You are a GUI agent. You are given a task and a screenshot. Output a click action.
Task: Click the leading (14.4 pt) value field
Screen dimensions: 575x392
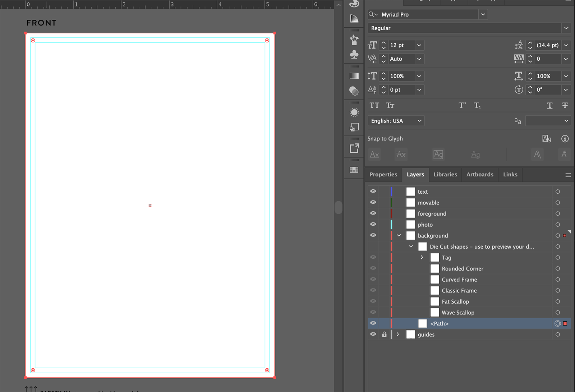[x=547, y=45]
